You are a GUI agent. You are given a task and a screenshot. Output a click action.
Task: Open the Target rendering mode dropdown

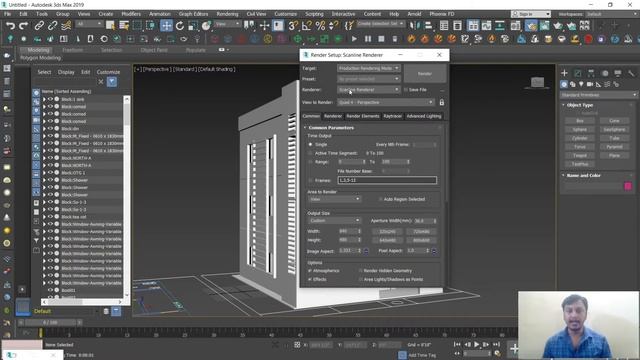coord(369,68)
